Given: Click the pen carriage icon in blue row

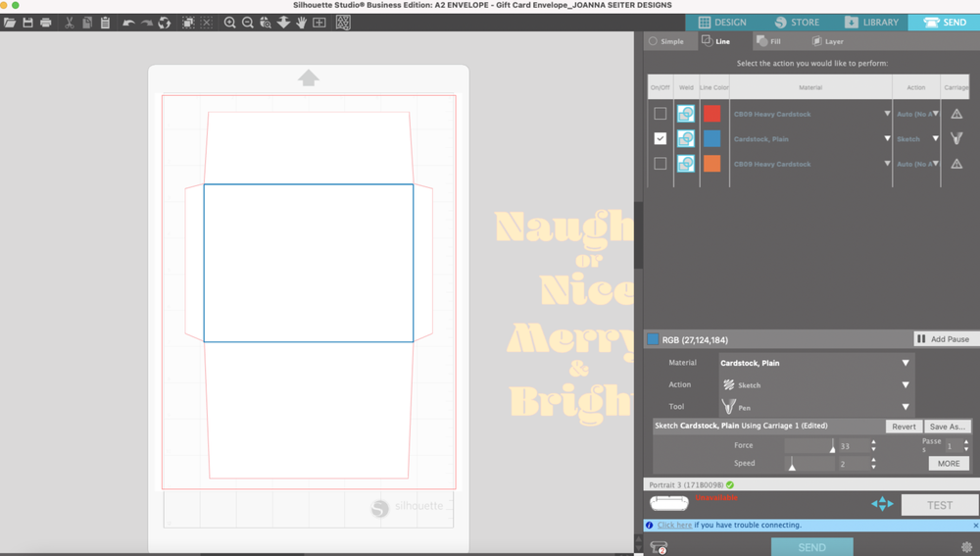Looking at the screenshot, I should 956,138.
